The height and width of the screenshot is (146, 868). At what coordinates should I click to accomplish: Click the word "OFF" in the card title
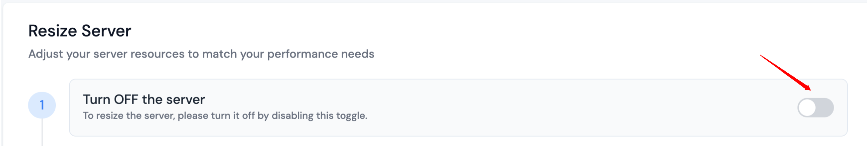126,99
